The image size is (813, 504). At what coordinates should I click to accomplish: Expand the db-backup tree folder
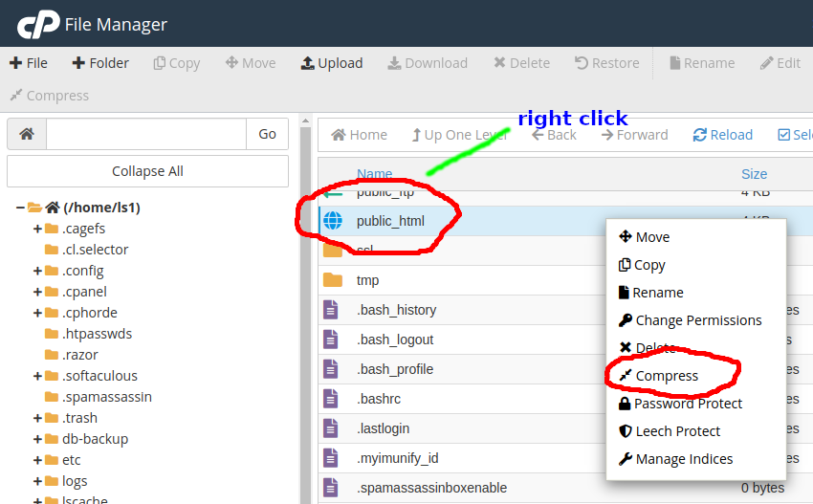pyautogui.click(x=38, y=439)
